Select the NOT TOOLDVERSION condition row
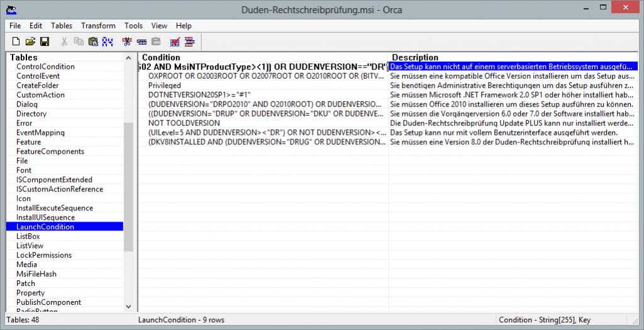Viewport: 644px width, 330px height. coord(184,123)
